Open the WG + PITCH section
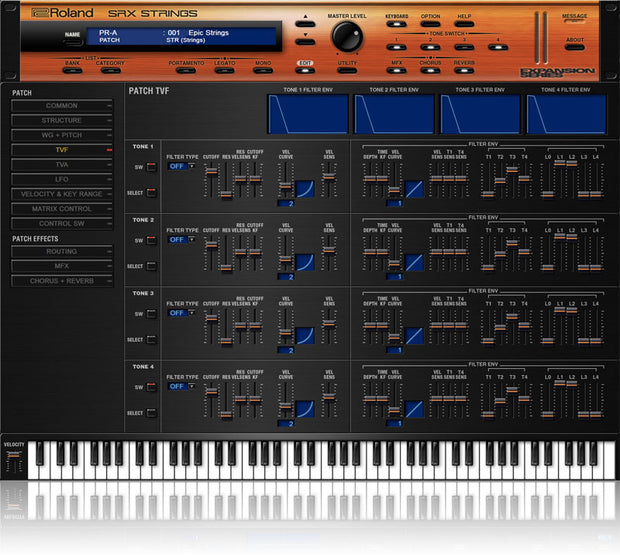Image resolution: width=620 pixels, height=558 pixels. [x=62, y=135]
